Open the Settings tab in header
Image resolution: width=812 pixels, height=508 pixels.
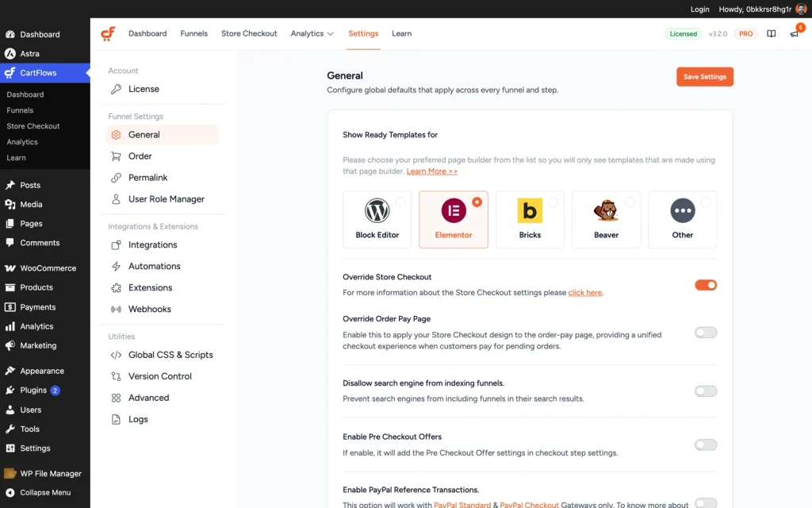coord(363,33)
